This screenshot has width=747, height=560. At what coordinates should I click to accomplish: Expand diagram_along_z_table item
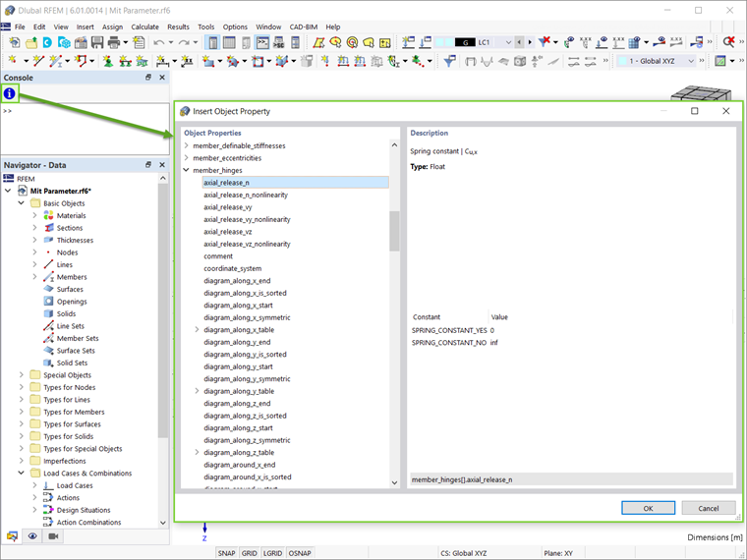197,452
